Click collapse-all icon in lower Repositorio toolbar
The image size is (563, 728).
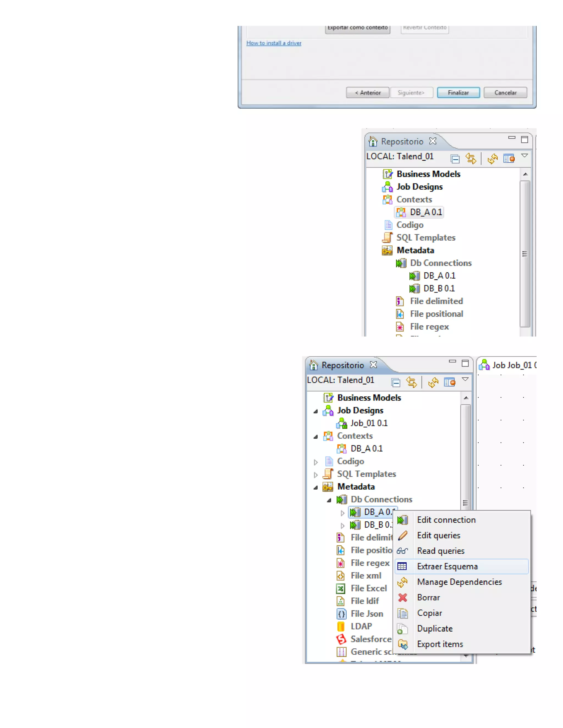396,382
